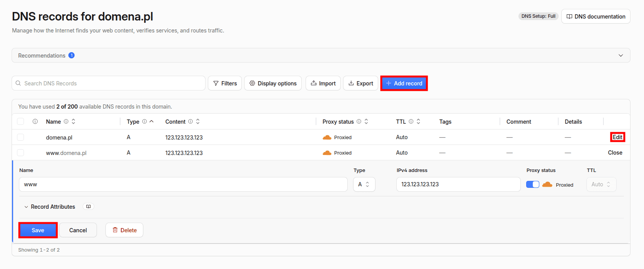644x269 pixels.
Task: Click the 'Showing 1-2 of 2' text
Action: coord(39,250)
